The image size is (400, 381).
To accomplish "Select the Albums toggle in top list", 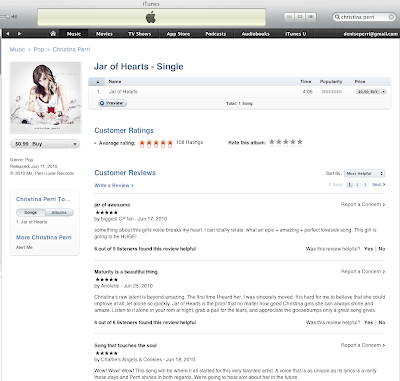I will point(59,212).
